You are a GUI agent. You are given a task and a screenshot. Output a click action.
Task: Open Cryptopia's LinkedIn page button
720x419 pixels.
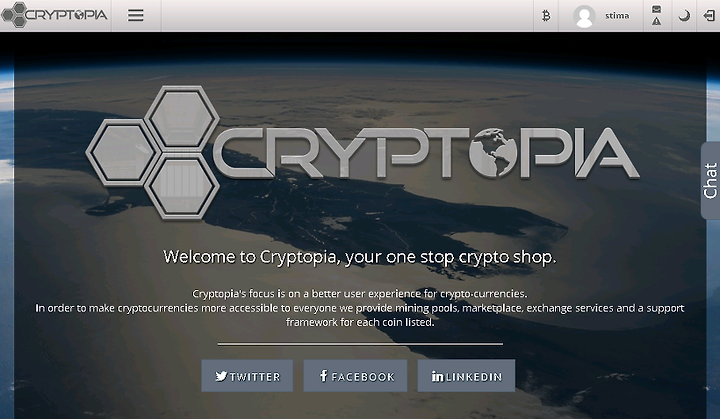coord(466,376)
